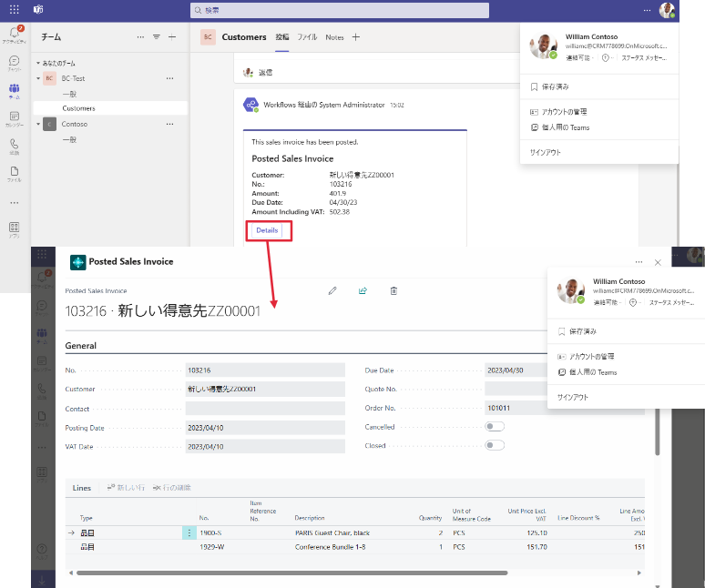Toggle the Closed switch
Image resolution: width=705 pixels, height=588 pixels.
(x=495, y=445)
